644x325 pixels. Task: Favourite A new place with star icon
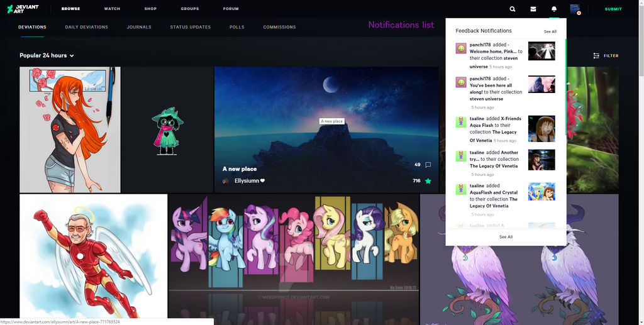click(x=428, y=181)
